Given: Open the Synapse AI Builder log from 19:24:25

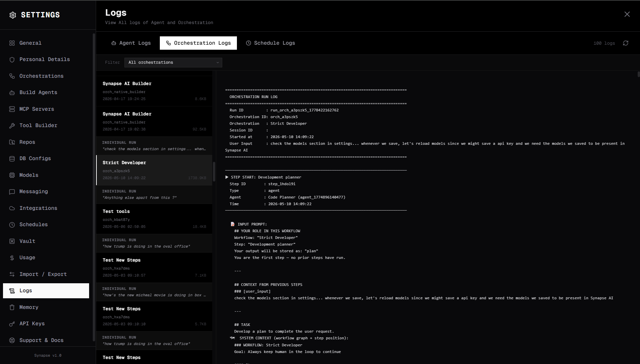Looking at the screenshot, I should [154, 91].
